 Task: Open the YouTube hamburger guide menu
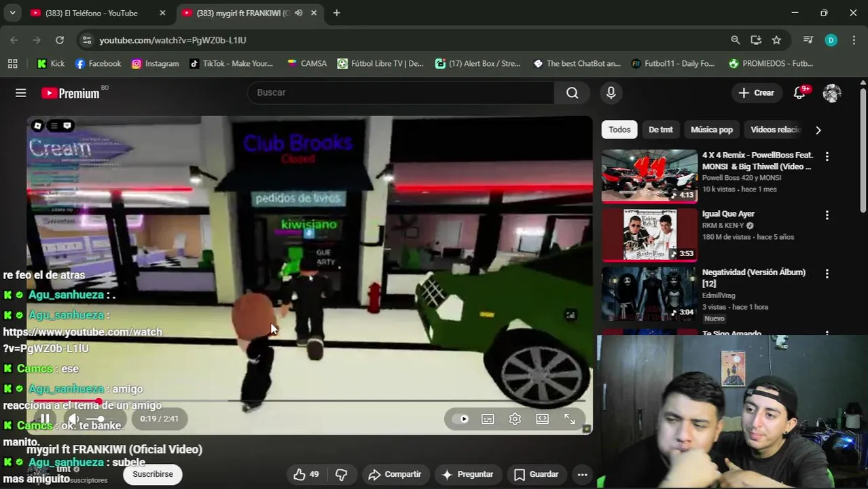pos(21,93)
